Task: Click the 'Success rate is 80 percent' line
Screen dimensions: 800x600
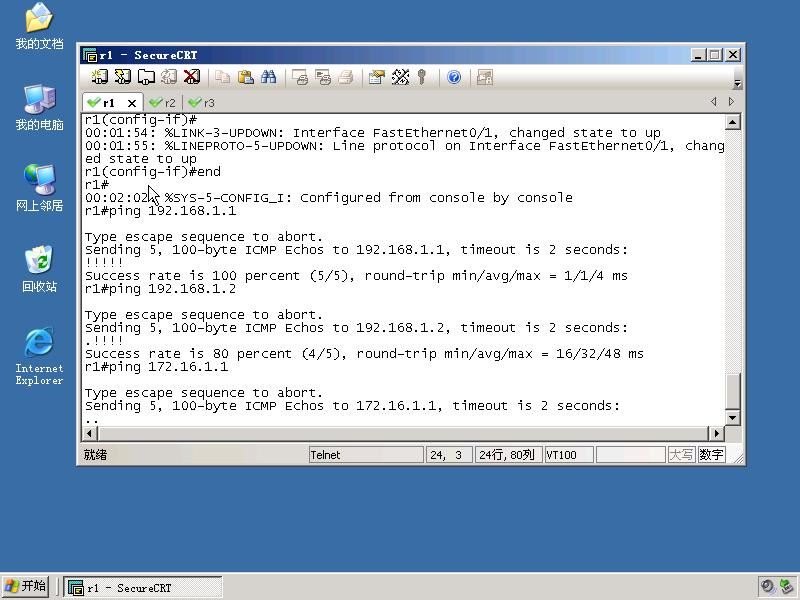Action: 364,354
